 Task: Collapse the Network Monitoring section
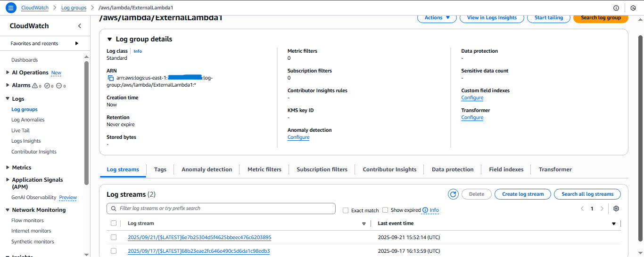[8, 210]
